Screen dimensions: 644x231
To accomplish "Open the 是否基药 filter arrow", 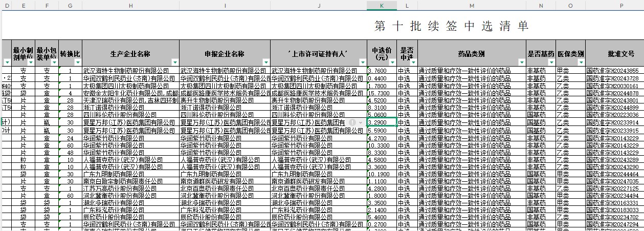I will pos(550,62).
